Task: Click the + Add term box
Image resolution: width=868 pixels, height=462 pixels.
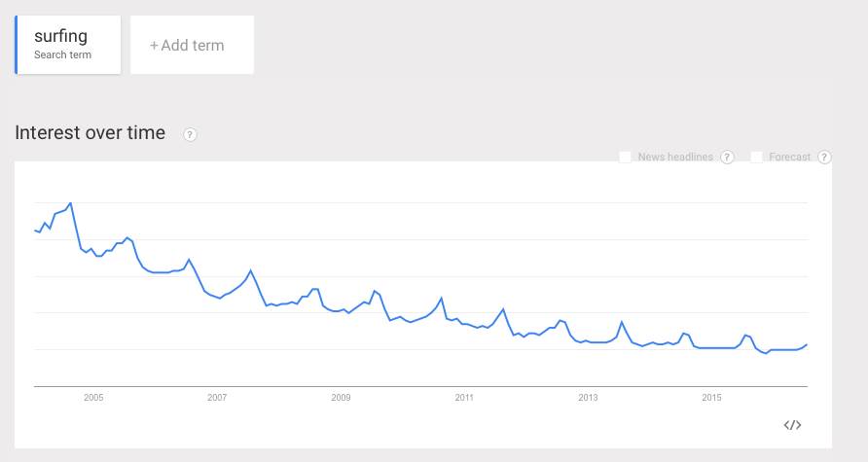Action: coord(192,45)
